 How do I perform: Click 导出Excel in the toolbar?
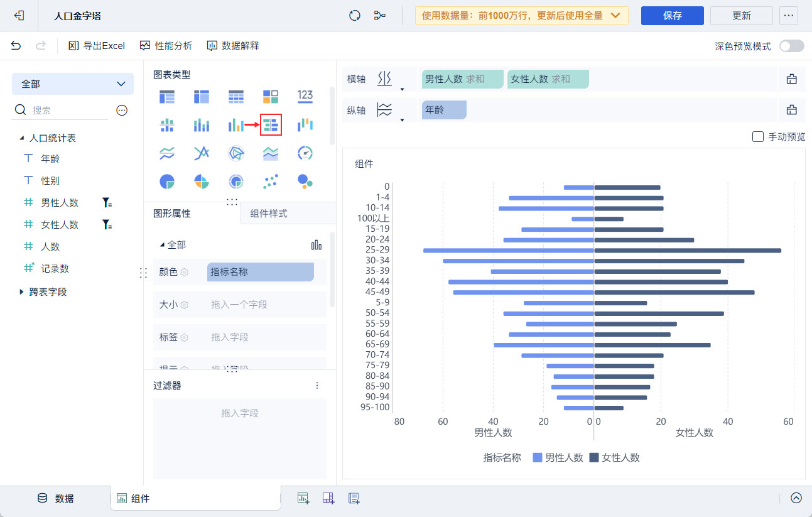pos(97,46)
